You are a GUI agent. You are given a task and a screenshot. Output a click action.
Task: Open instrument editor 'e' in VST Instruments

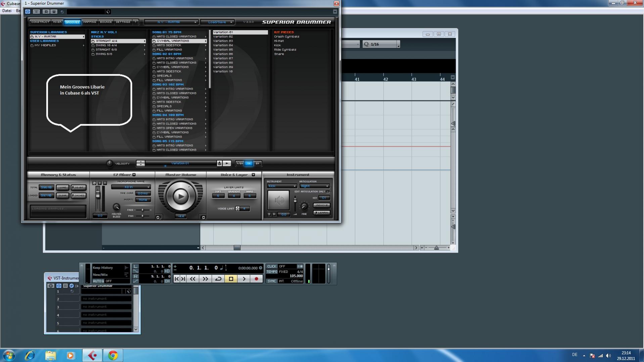tap(72, 286)
